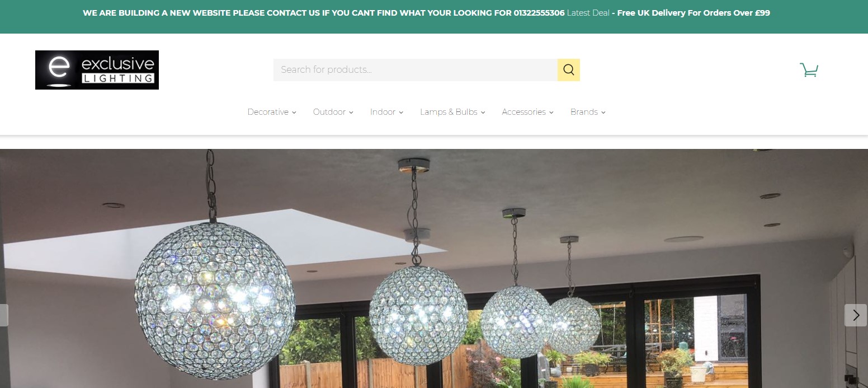Expand the Indoor menu chevron

(x=401, y=113)
